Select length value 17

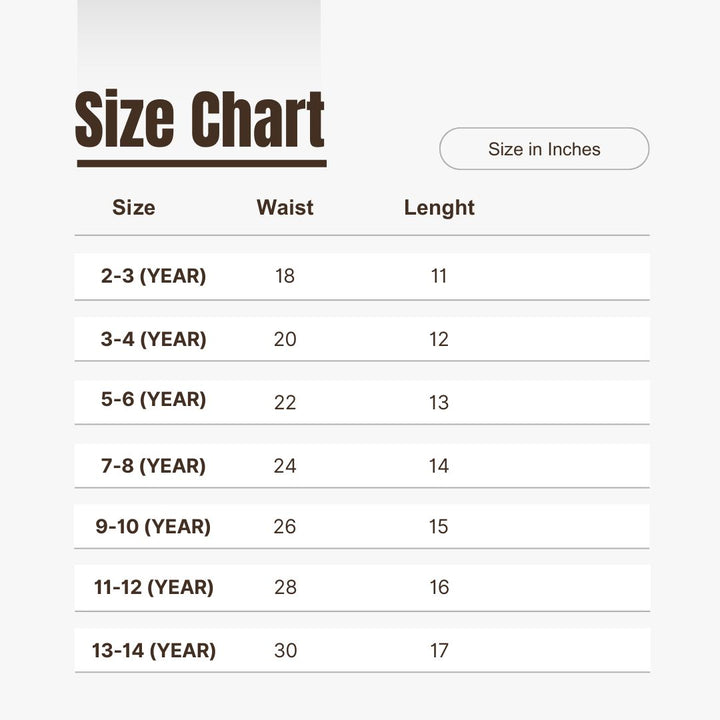coord(439,651)
